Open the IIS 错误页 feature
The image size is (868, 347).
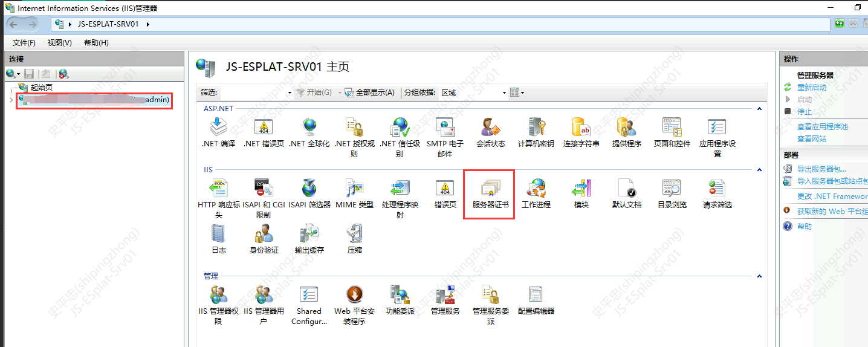tap(445, 193)
